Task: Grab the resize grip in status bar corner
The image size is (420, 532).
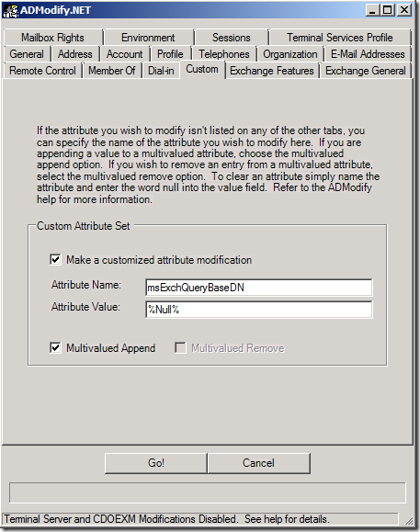Action: pos(409,520)
